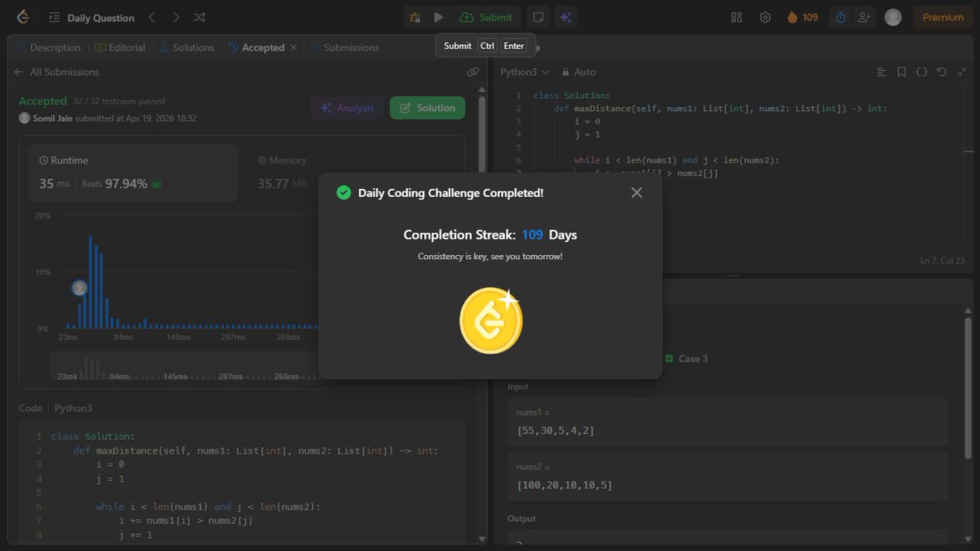Open the layout grid icon

tap(736, 17)
